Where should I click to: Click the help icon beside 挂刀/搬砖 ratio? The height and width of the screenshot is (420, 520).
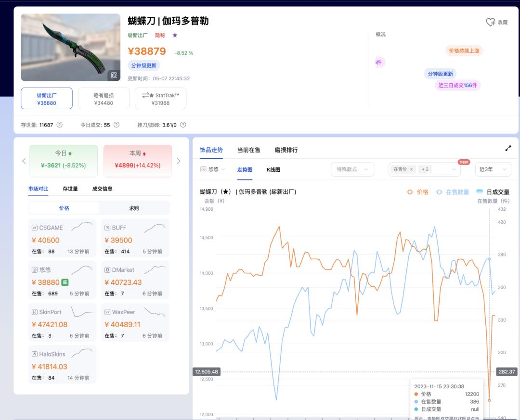tap(183, 125)
